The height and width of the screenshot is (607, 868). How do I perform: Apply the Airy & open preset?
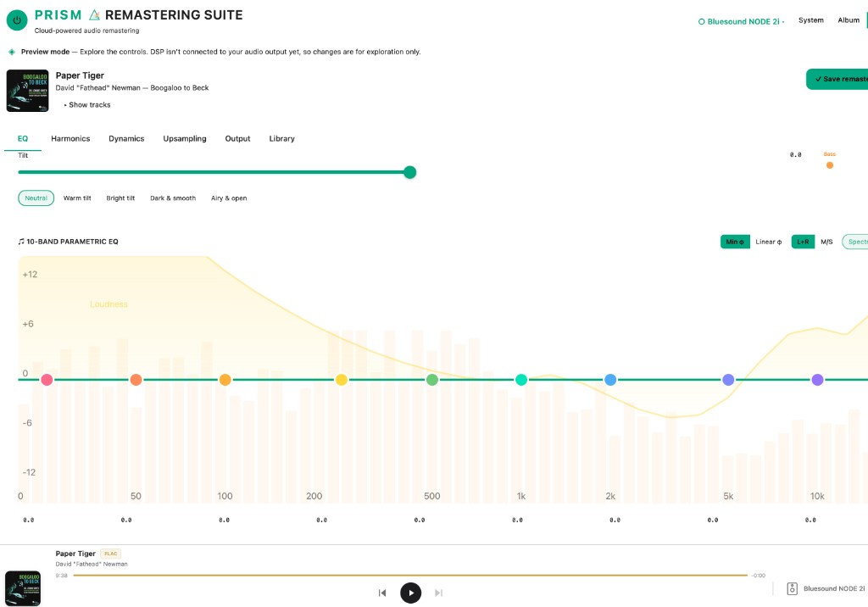click(229, 198)
